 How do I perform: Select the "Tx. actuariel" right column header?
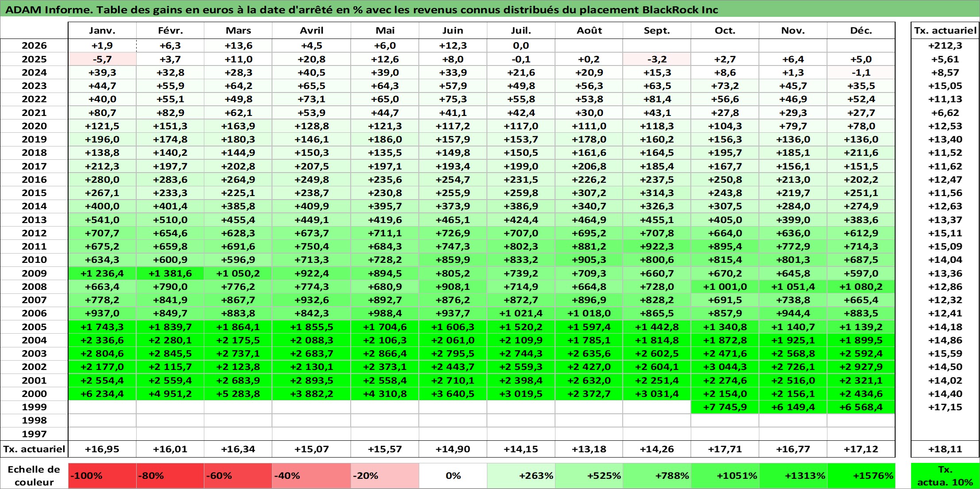pyautogui.click(x=945, y=31)
